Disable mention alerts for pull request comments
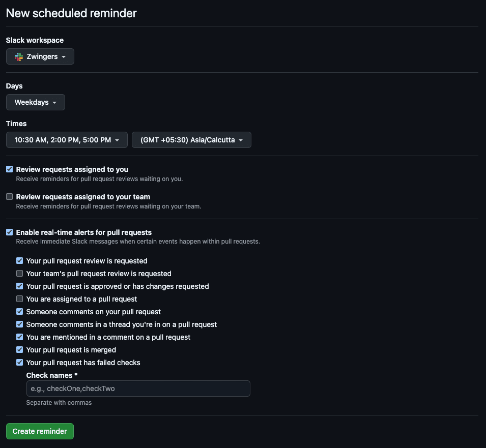 (19, 337)
